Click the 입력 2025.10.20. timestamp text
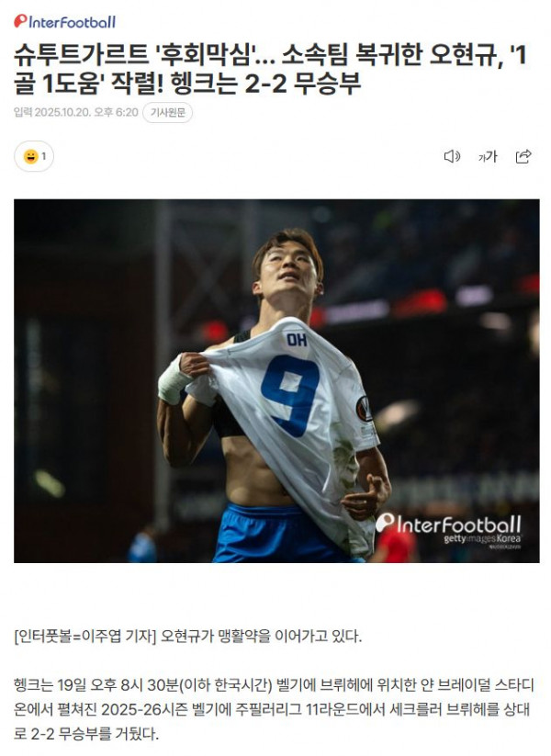The image size is (551, 756). [76, 112]
